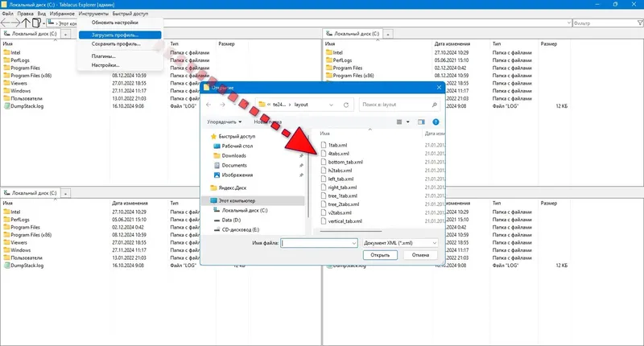Choose Загрузить профиль… menu entry

click(120, 35)
